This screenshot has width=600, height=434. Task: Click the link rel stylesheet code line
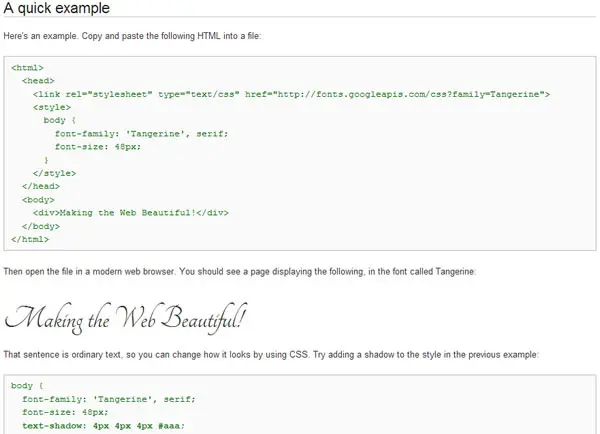tap(291, 94)
